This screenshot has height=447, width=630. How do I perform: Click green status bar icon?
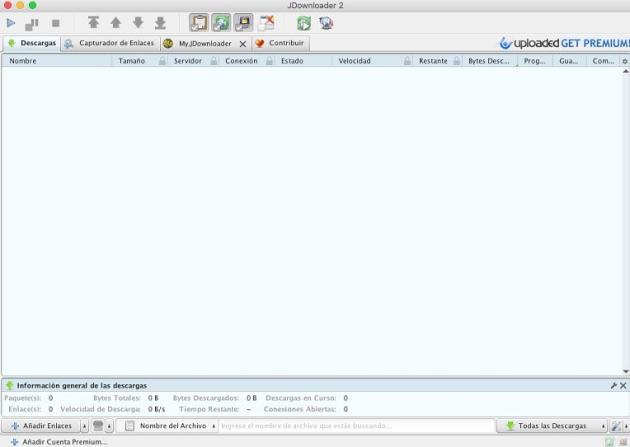pos(610,442)
